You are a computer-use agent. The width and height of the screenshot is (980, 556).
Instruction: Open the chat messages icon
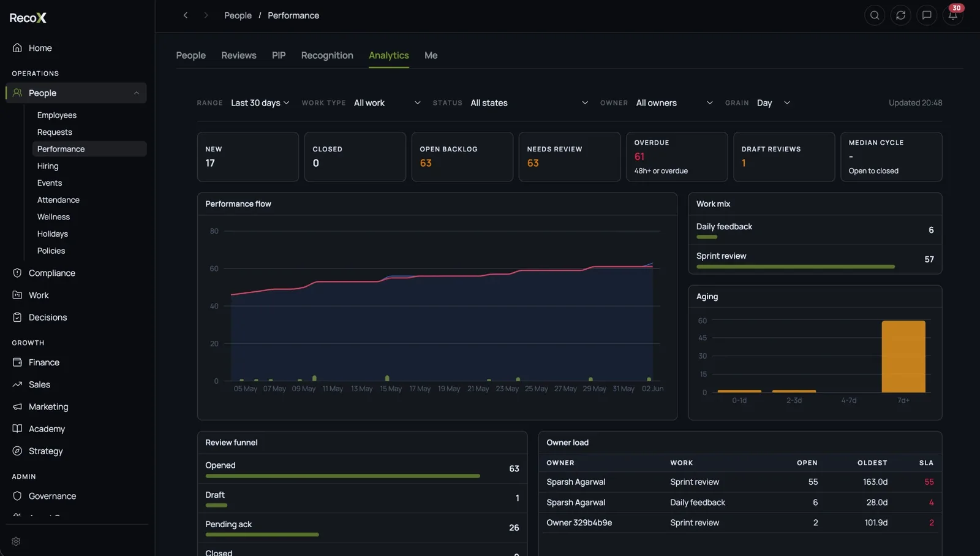(927, 15)
